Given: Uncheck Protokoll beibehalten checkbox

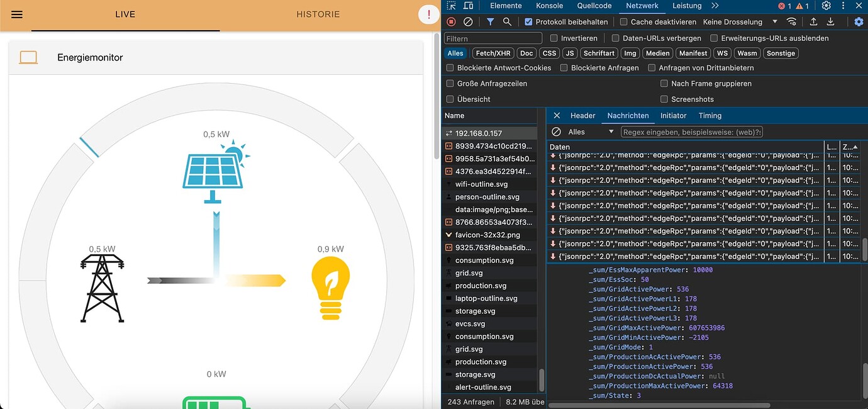Looking at the screenshot, I should (x=529, y=22).
